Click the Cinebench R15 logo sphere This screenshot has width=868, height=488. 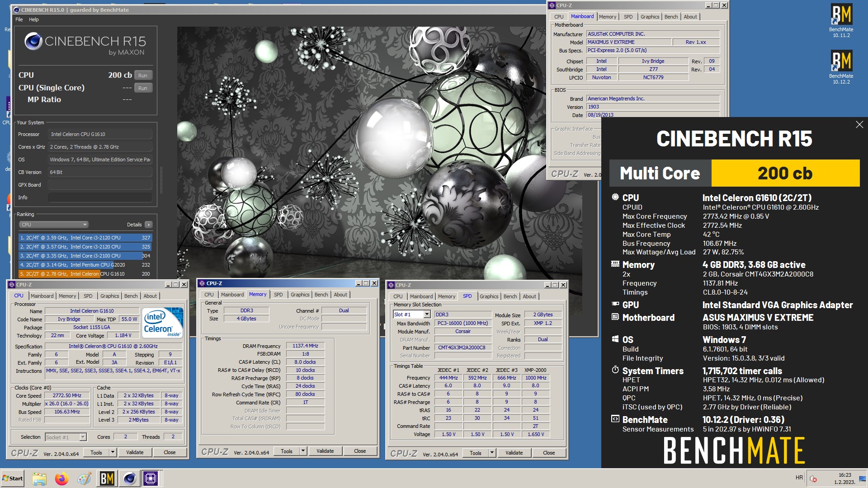[33, 42]
